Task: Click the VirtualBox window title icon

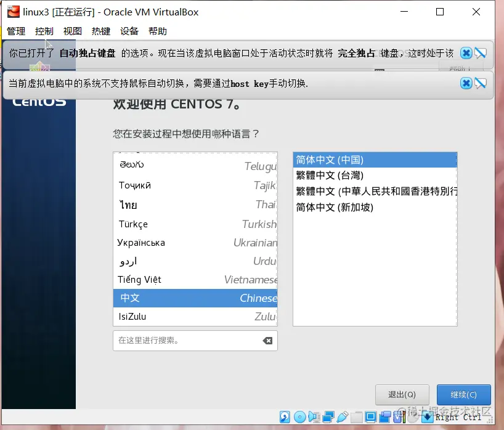Action: click(x=14, y=12)
